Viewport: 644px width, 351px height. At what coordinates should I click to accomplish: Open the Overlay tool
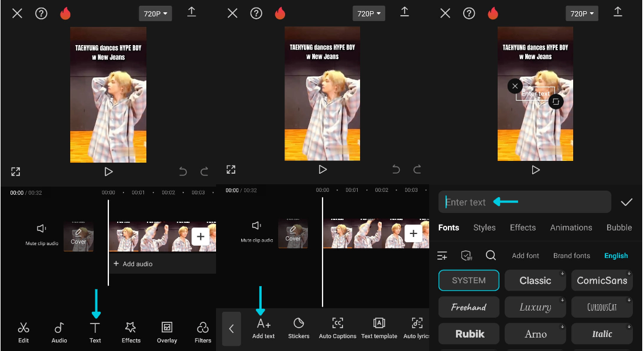coord(167,332)
